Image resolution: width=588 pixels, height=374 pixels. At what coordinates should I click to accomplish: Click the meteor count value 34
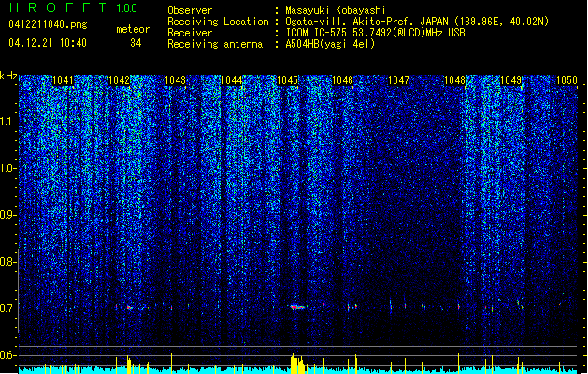(x=136, y=43)
